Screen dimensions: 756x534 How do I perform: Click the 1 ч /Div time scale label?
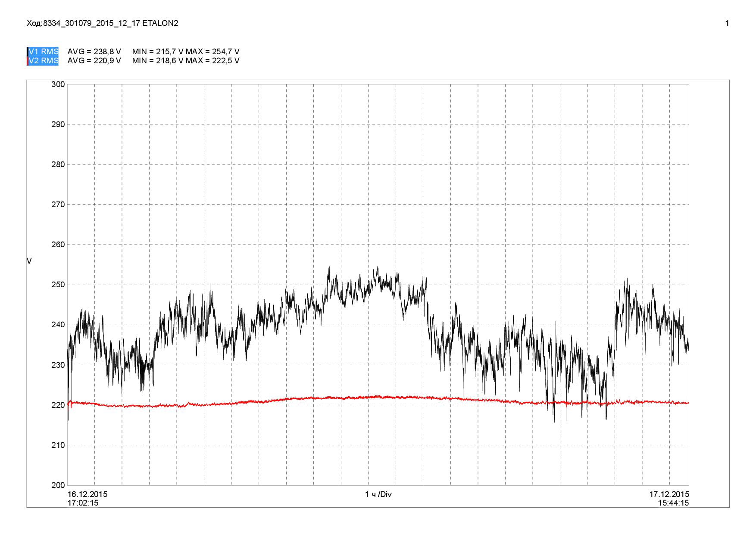pyautogui.click(x=378, y=494)
